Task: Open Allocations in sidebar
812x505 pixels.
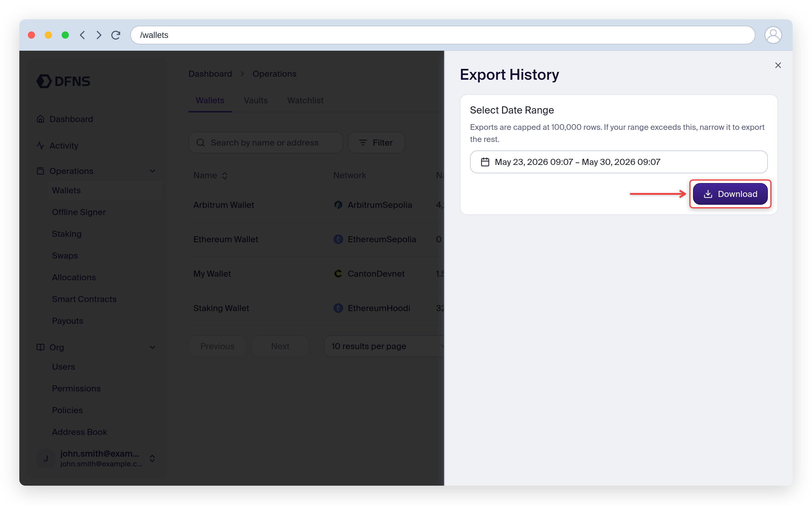Action: click(x=74, y=277)
